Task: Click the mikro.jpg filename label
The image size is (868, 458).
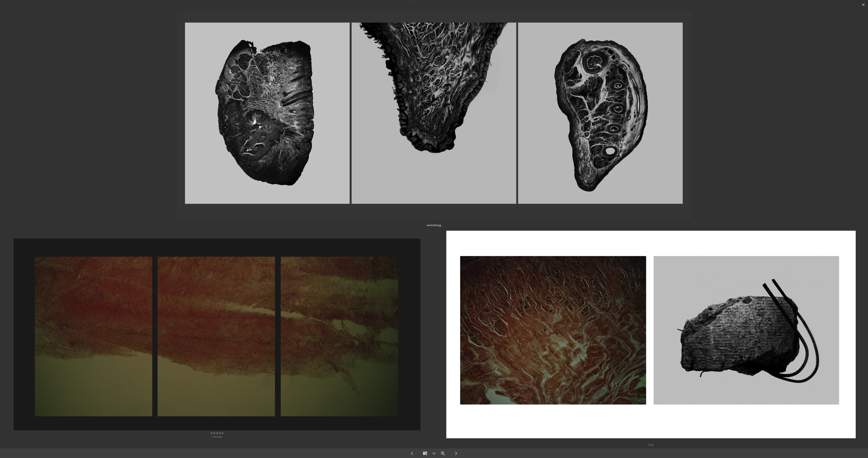Action: [x=217, y=437]
